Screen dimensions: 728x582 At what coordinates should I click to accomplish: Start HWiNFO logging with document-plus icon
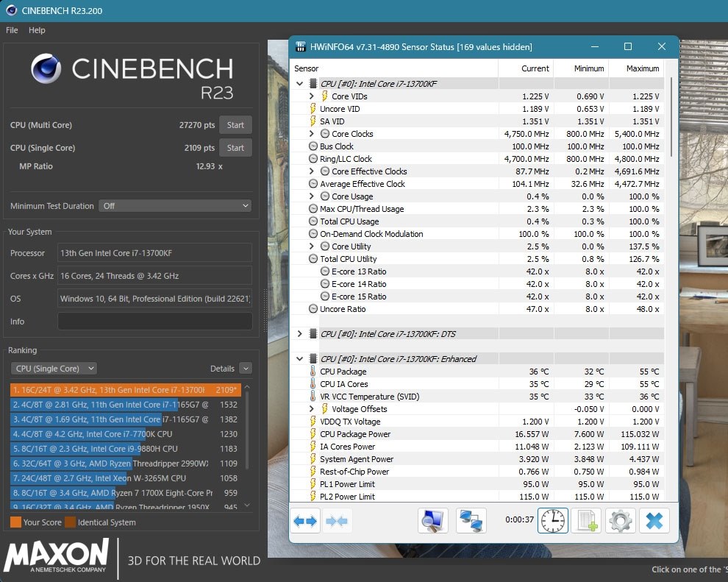[x=586, y=521]
